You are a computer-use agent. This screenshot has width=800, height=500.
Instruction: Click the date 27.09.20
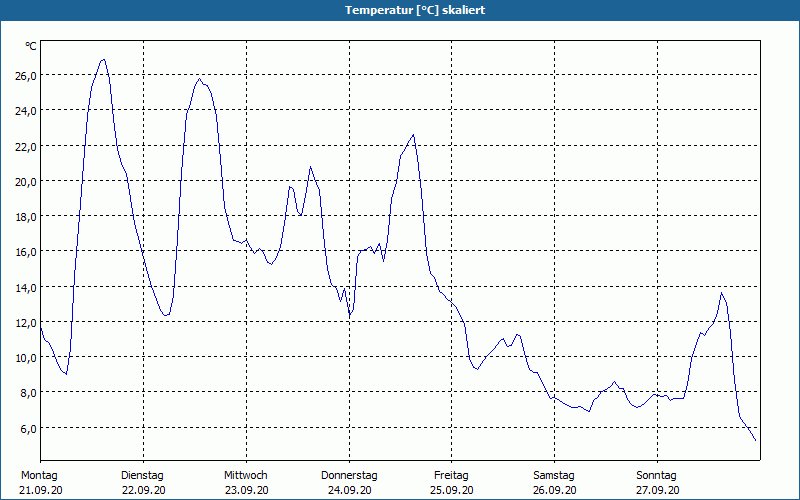coord(657,490)
